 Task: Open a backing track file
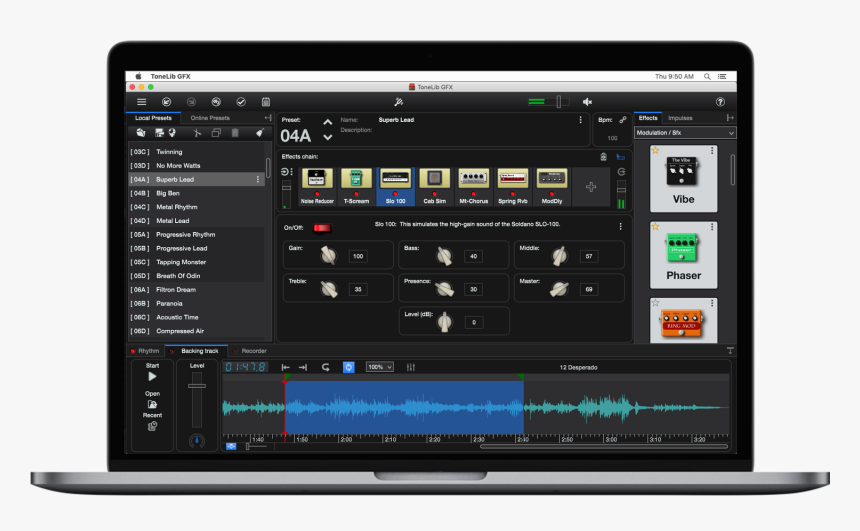point(152,404)
